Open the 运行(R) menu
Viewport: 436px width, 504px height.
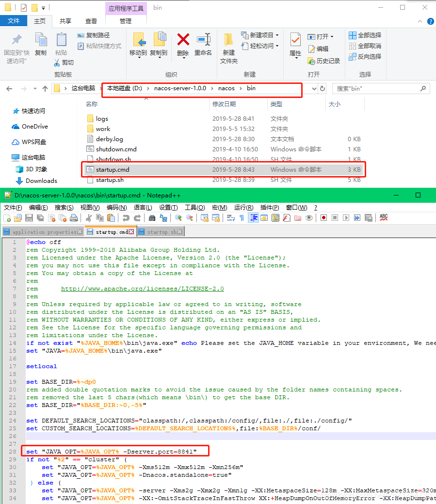click(243, 208)
